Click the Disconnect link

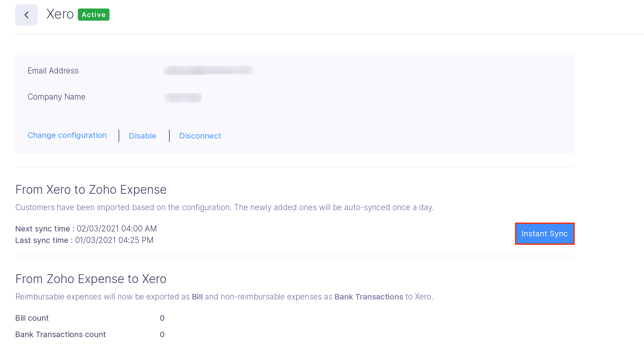tap(200, 136)
